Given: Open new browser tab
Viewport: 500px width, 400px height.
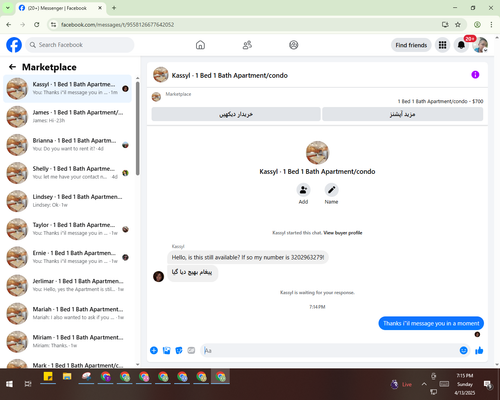Looking at the screenshot, I should tap(114, 8).
